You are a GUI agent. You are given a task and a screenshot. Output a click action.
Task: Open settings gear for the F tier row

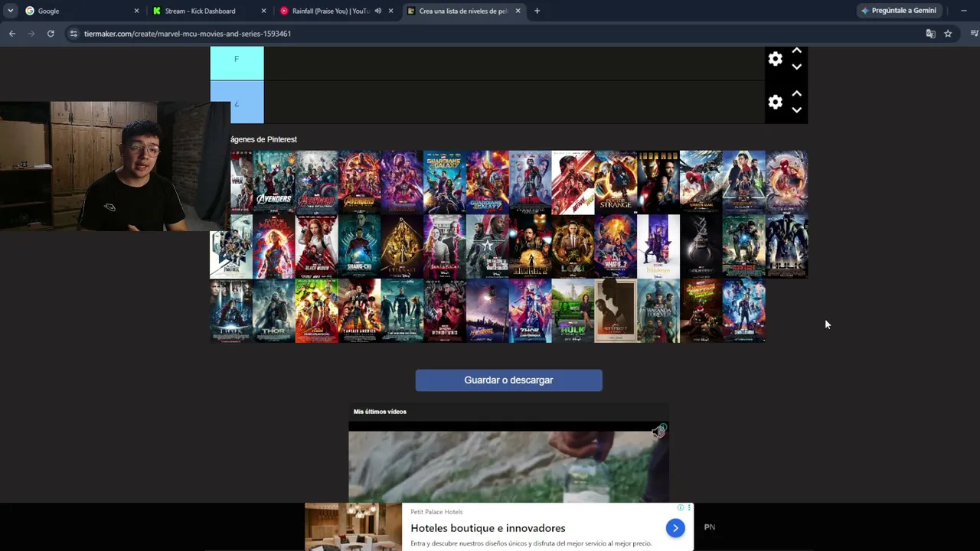point(776,59)
